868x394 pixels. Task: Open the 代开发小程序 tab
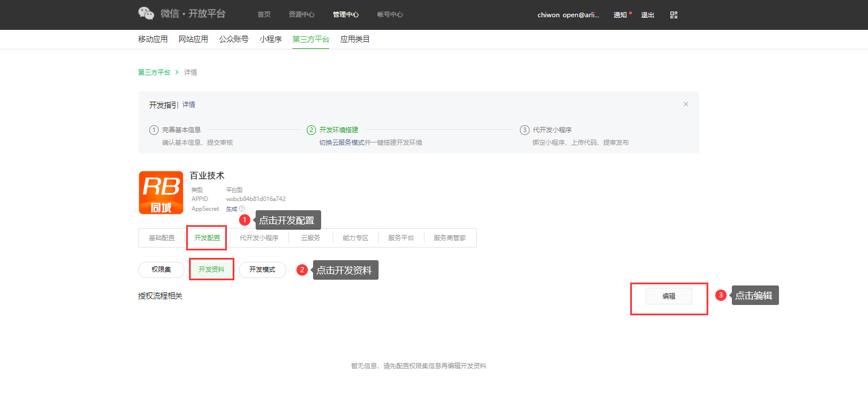pyautogui.click(x=259, y=238)
